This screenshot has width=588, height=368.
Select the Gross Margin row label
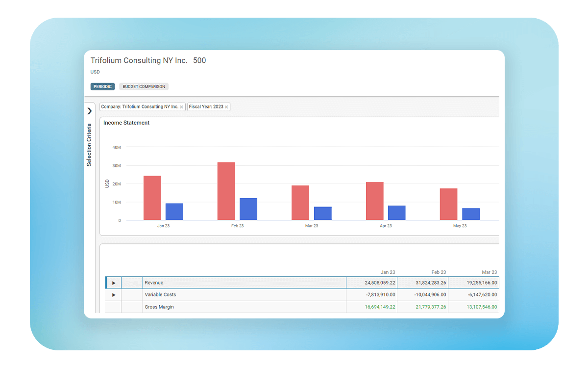[x=159, y=307]
